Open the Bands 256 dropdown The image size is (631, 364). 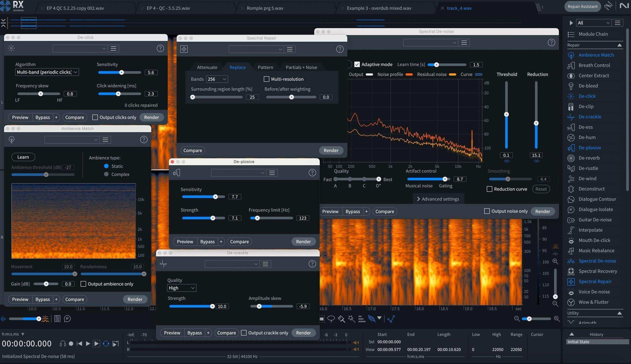tap(217, 79)
